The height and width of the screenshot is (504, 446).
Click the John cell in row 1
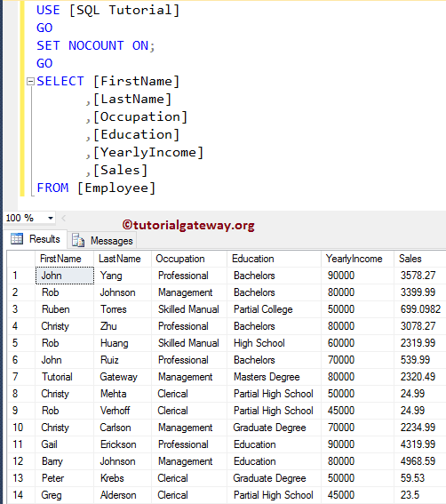(x=65, y=276)
